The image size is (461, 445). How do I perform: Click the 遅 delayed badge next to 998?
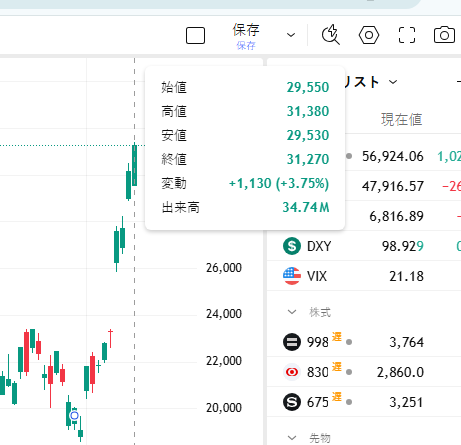point(337,337)
